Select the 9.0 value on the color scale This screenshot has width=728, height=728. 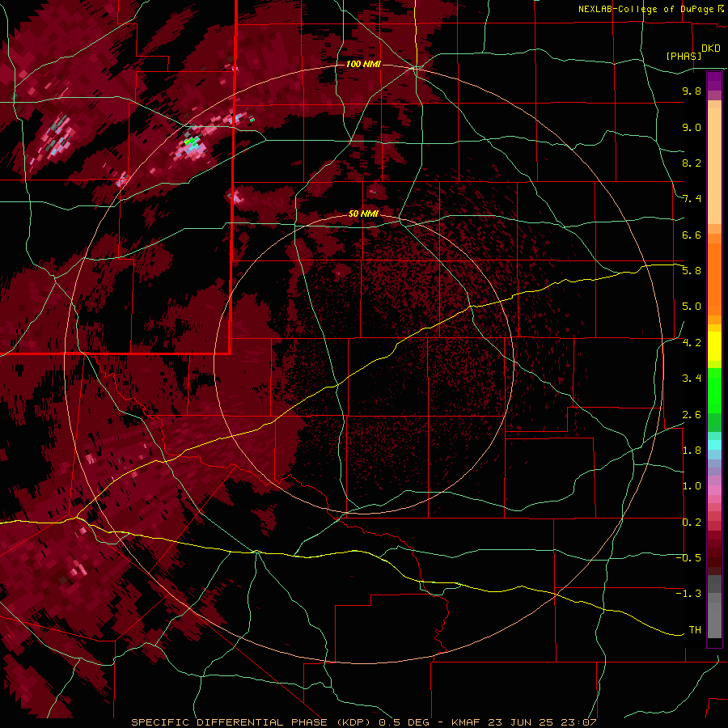click(x=692, y=127)
